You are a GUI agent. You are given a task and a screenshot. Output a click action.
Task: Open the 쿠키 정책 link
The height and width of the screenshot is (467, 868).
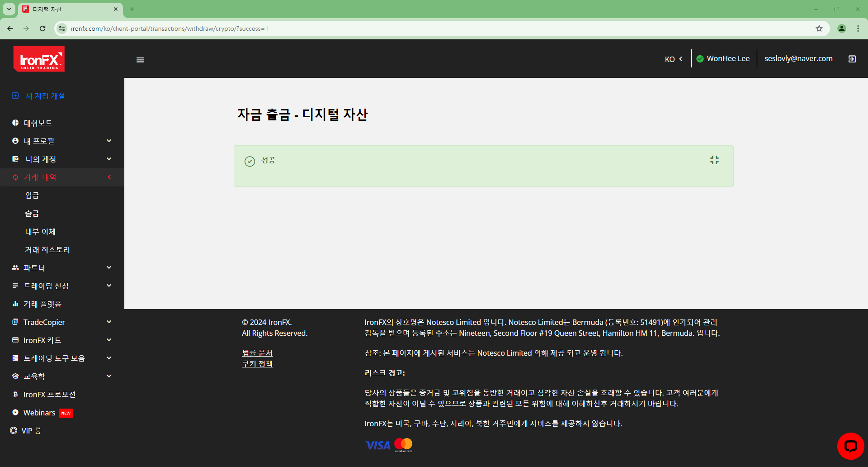(x=257, y=363)
